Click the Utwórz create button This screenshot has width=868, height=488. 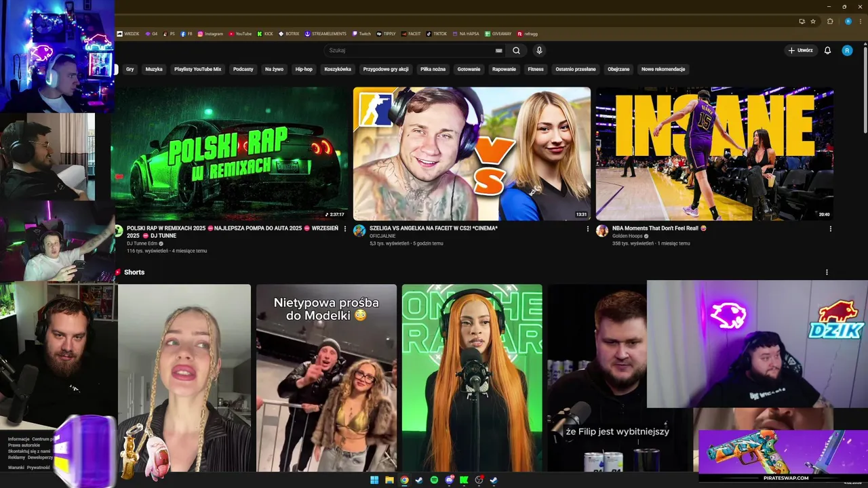coord(801,50)
